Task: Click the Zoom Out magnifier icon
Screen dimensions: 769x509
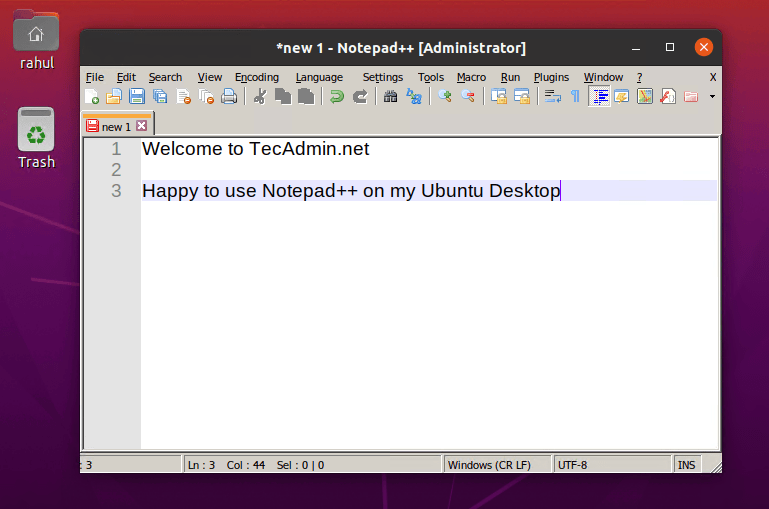Action: [468, 97]
